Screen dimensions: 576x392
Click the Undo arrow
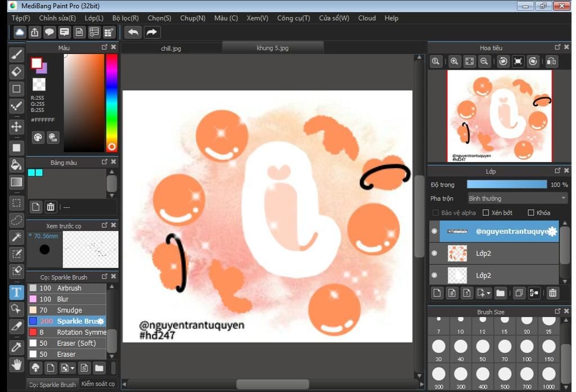[x=133, y=32]
